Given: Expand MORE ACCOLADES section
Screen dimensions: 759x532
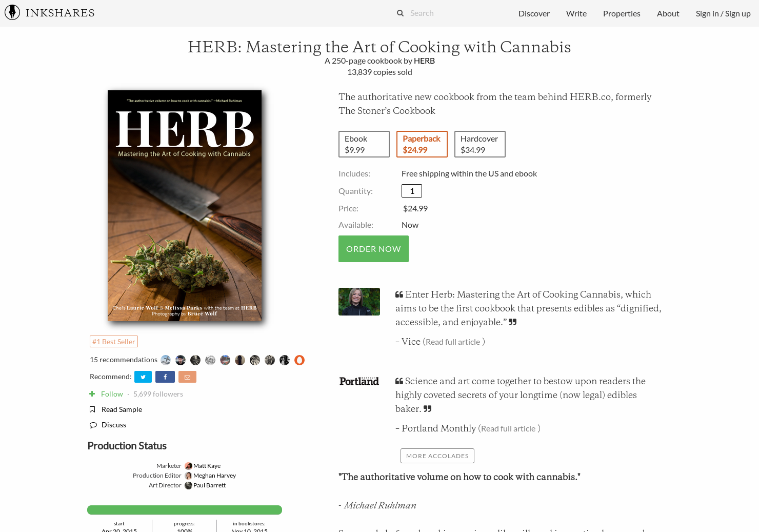Looking at the screenshot, I should click(x=437, y=456).
